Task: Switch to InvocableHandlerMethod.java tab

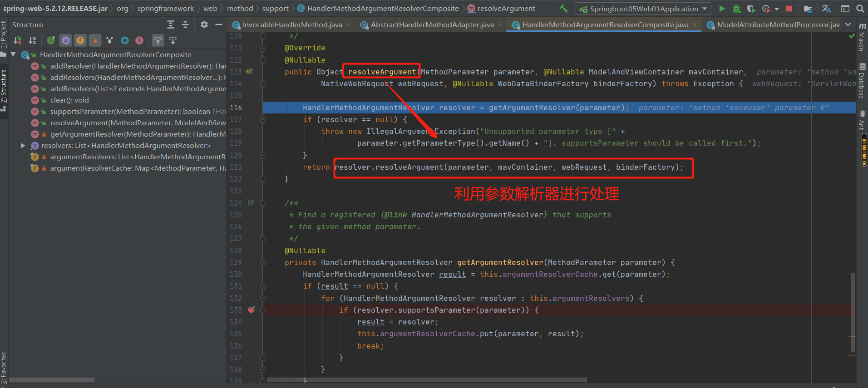Action: click(292, 25)
